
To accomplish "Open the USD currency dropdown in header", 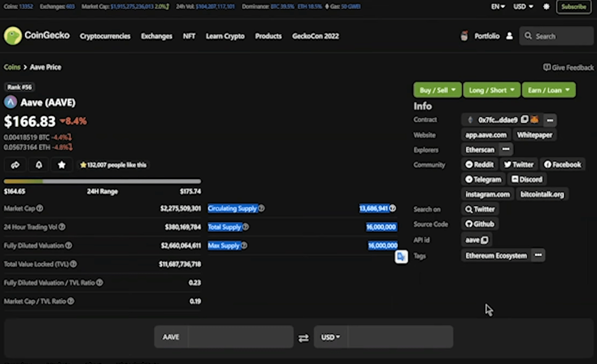I will pos(523,6).
